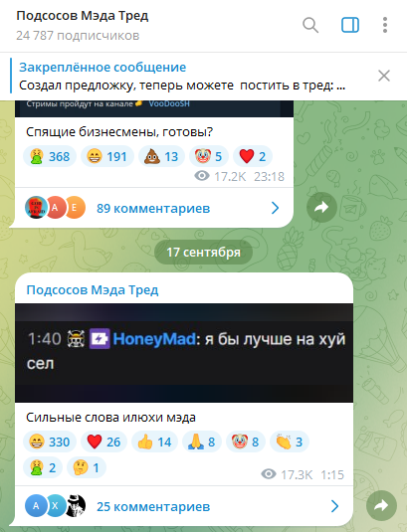
Task: Open the pinned message Закреплённое сообщение
Action: coord(182,77)
